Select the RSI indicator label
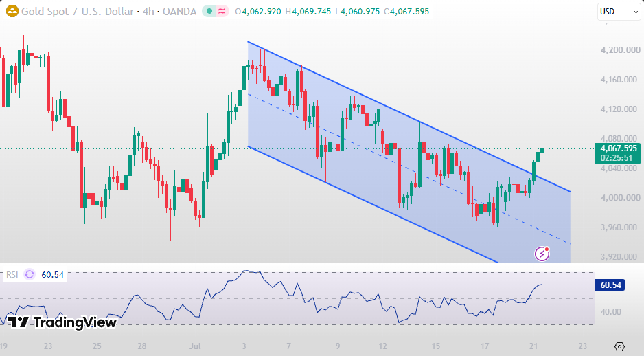644x356 pixels. click(x=12, y=274)
